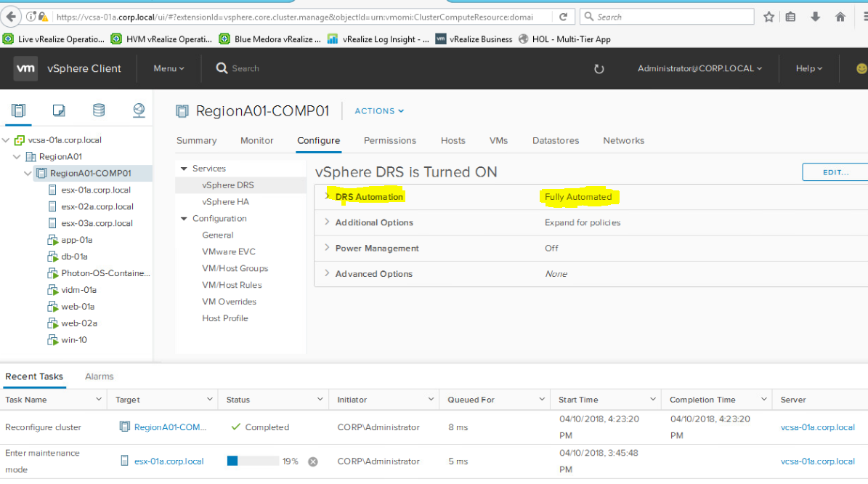868x484 pixels.
Task: Collapse the Configuration section
Action: 184,219
